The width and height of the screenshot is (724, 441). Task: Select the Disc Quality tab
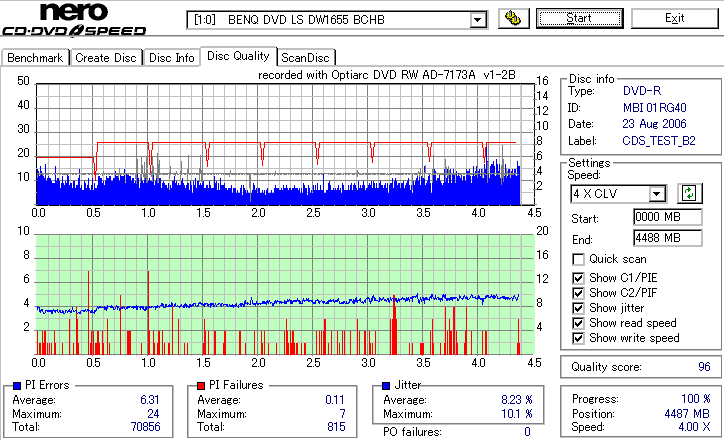point(238,56)
